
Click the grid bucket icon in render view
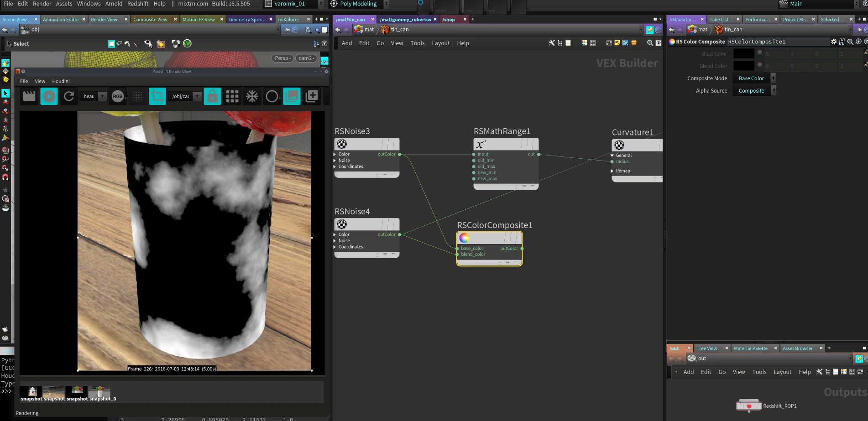pyautogui.click(x=232, y=96)
